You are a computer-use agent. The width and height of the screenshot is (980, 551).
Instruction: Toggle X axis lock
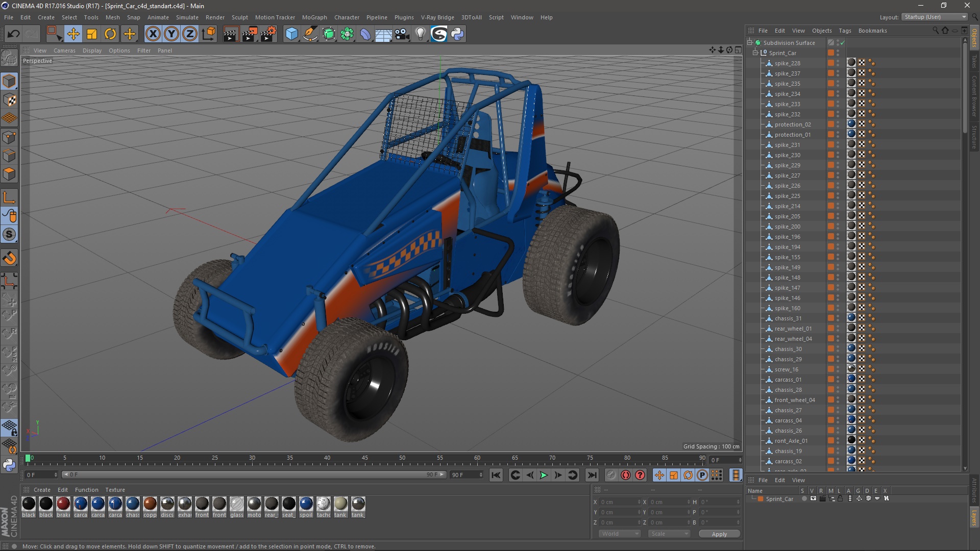tap(153, 34)
